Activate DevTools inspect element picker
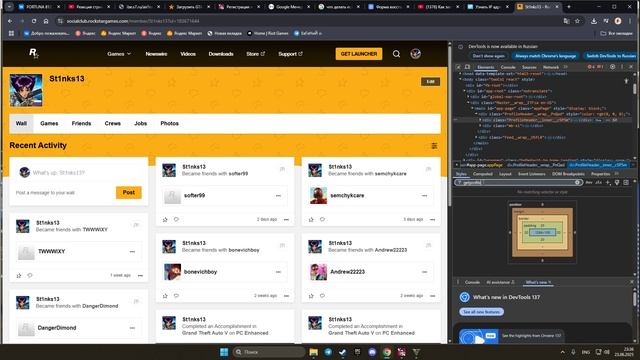 pos(458,67)
